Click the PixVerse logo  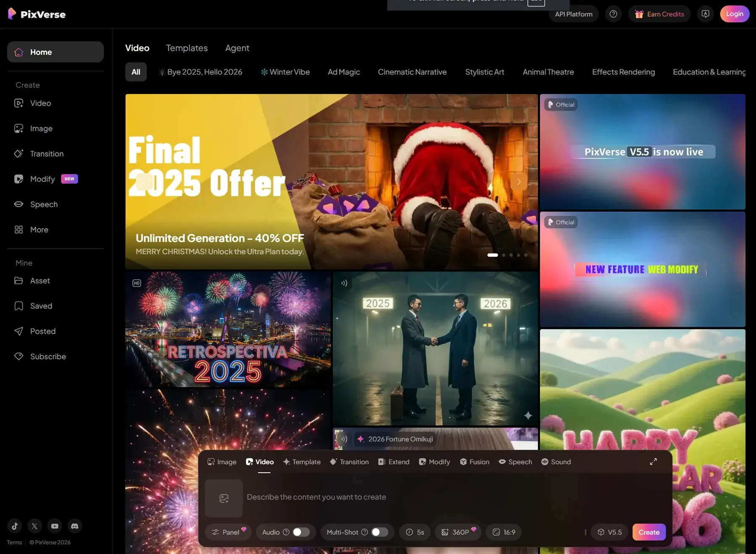pyautogui.click(x=37, y=14)
